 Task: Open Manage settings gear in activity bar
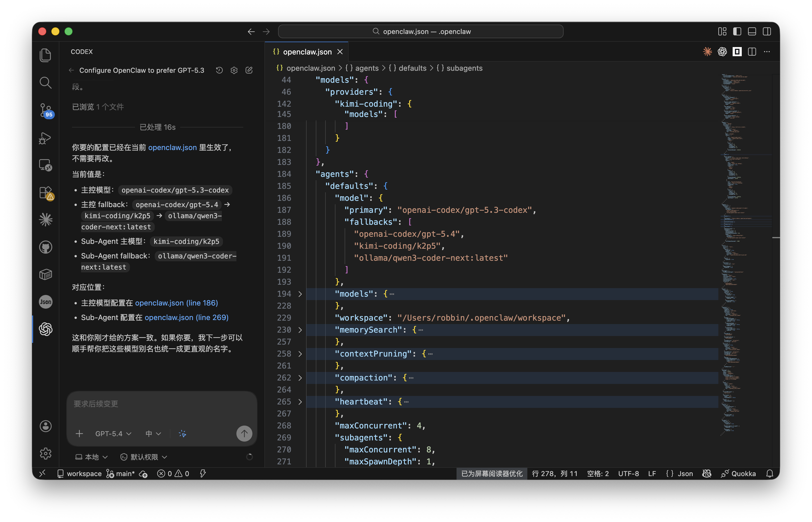point(45,454)
